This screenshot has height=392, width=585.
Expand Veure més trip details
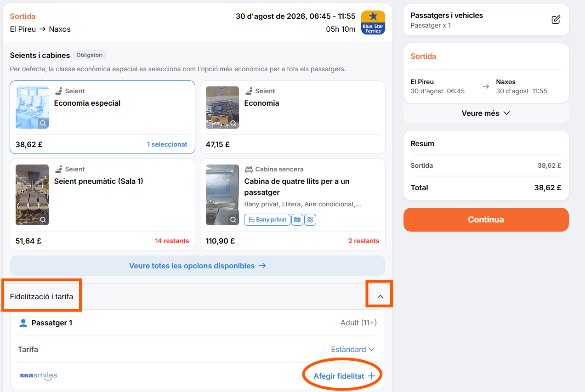tap(486, 113)
